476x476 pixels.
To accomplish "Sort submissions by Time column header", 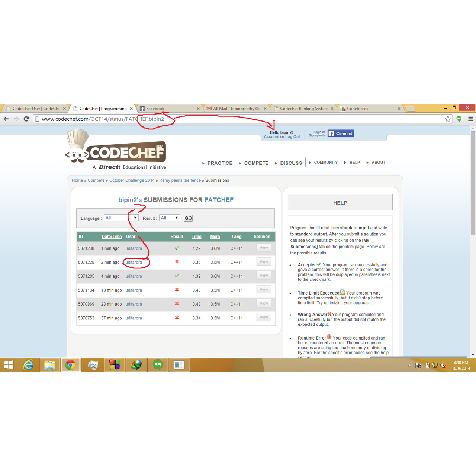I will coord(196,237).
